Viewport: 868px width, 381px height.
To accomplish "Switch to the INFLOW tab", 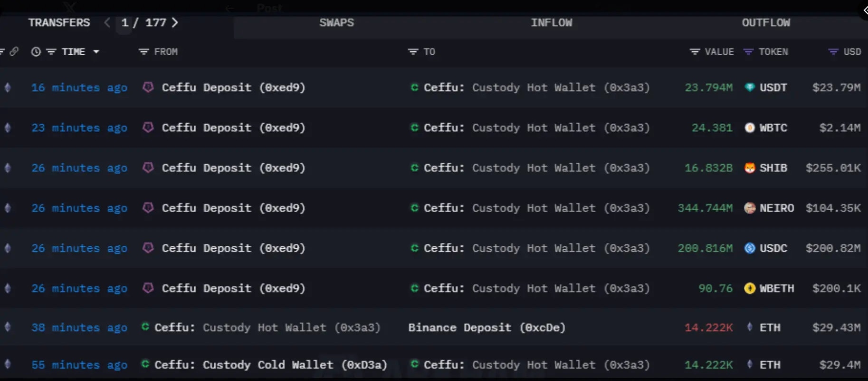I will pos(552,22).
